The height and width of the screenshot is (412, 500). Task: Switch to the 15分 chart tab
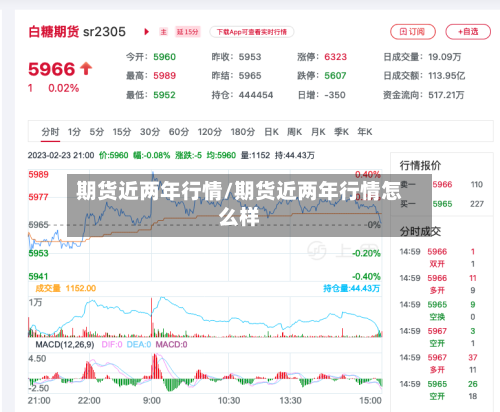pos(122,132)
